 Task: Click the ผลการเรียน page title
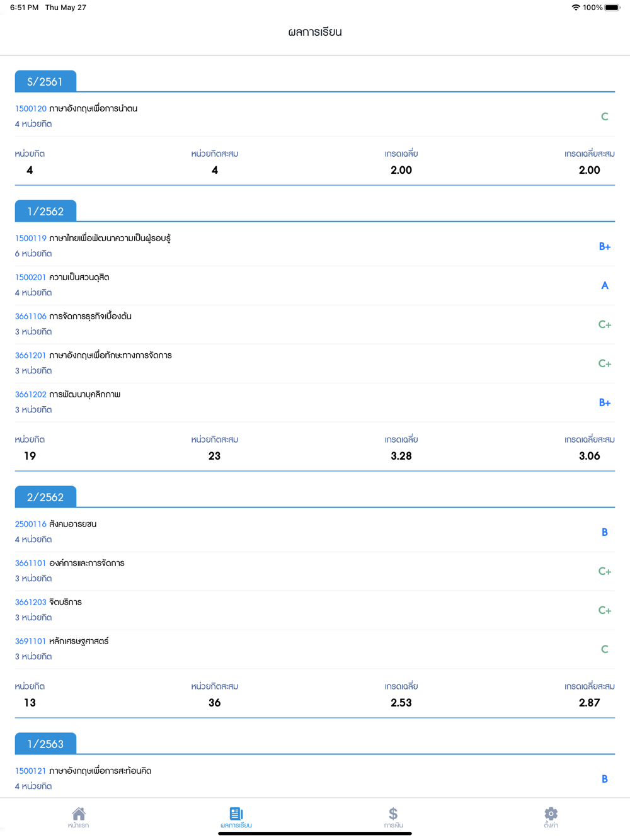(x=315, y=31)
